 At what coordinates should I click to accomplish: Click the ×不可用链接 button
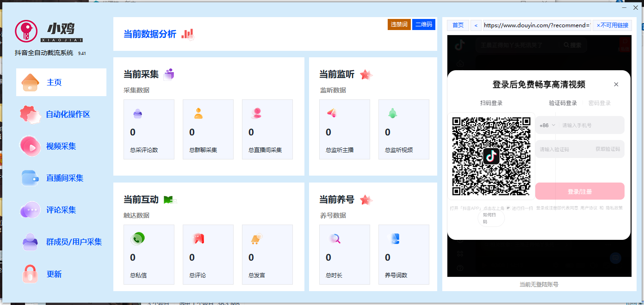612,25
